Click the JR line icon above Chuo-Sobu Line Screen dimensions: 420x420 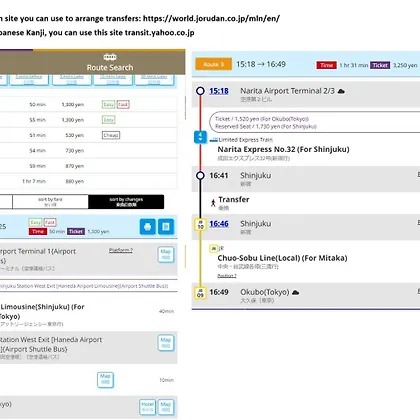pyautogui.click(x=213, y=248)
